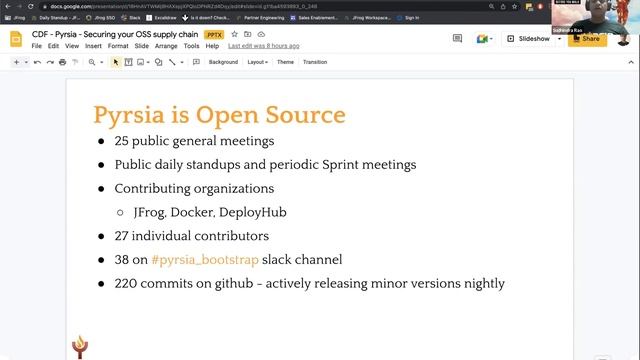The image size is (640, 360).
Task: Bookmark this page star in address bar
Action: (515, 7)
